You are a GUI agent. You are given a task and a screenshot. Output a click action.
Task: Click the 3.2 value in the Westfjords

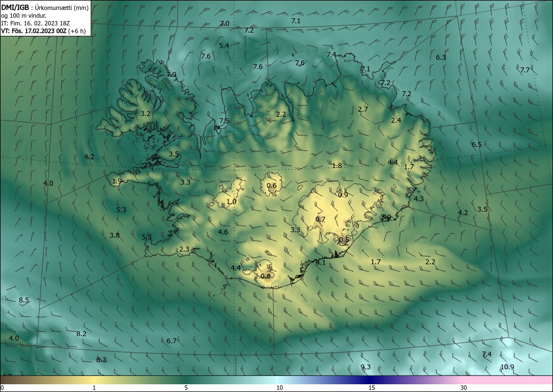[x=145, y=113]
